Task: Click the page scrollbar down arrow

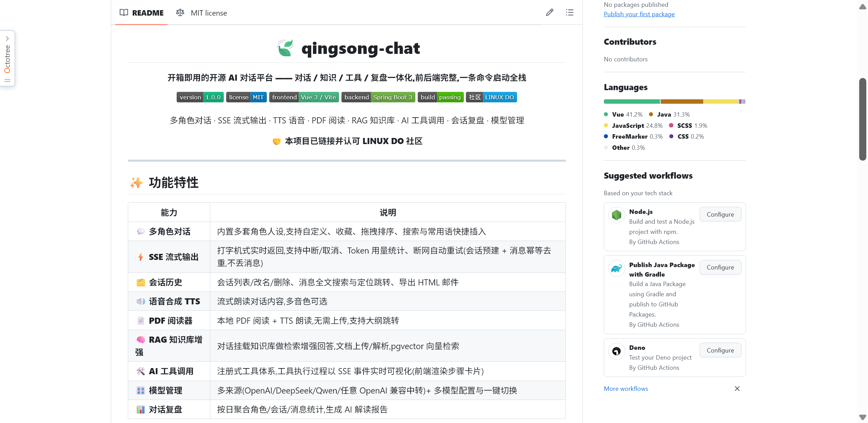Action: [863, 417]
